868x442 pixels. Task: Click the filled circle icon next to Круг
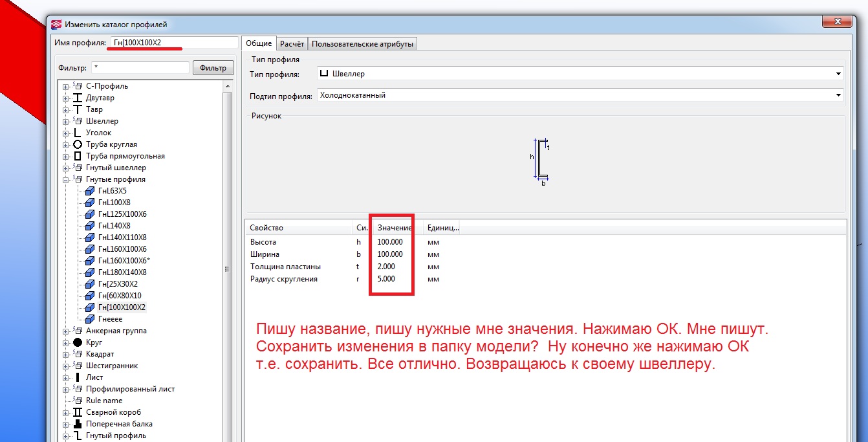(x=78, y=342)
